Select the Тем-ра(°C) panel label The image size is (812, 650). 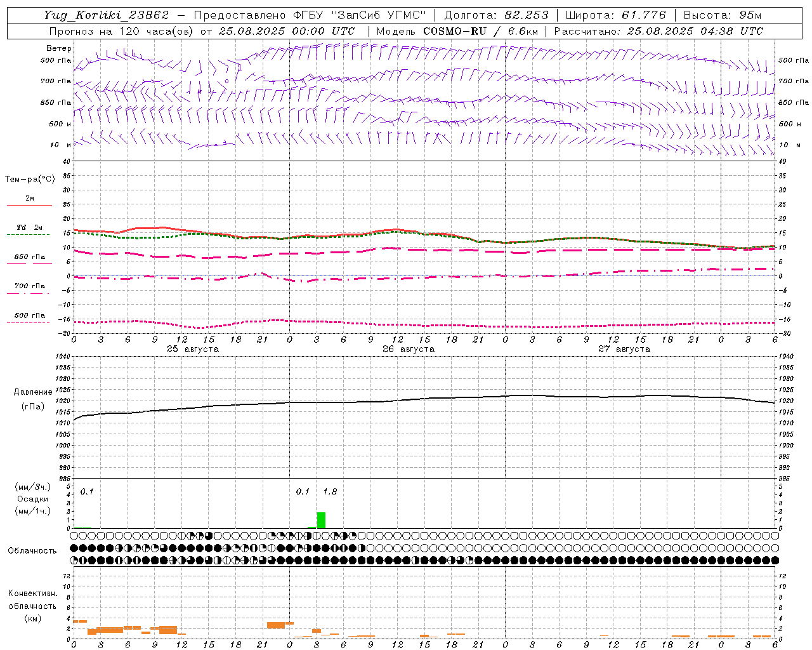[x=30, y=180]
